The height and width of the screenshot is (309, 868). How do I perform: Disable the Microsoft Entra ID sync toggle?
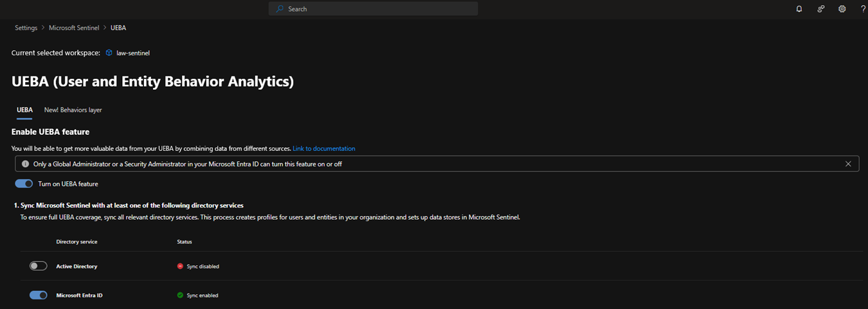pyautogui.click(x=39, y=296)
